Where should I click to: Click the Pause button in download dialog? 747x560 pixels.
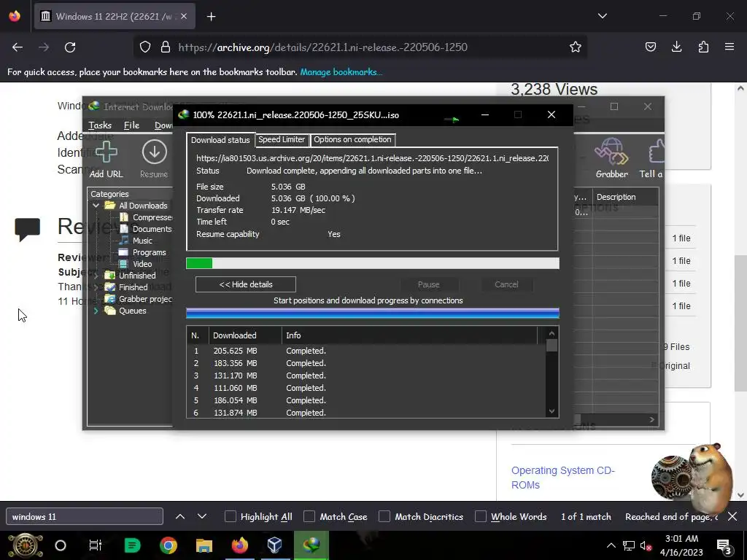click(x=428, y=284)
